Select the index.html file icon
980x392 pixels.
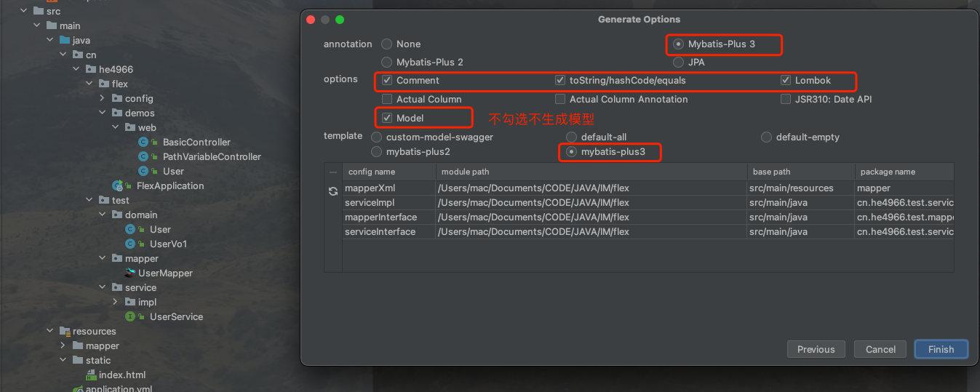91,375
